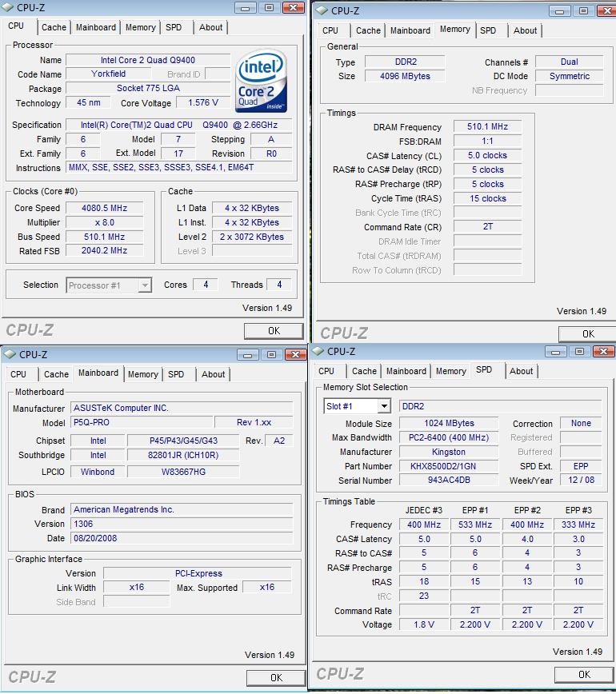Click the Southbridge value 82801JR (ICH10R)
This screenshot has width=616, height=694.
pos(183,455)
